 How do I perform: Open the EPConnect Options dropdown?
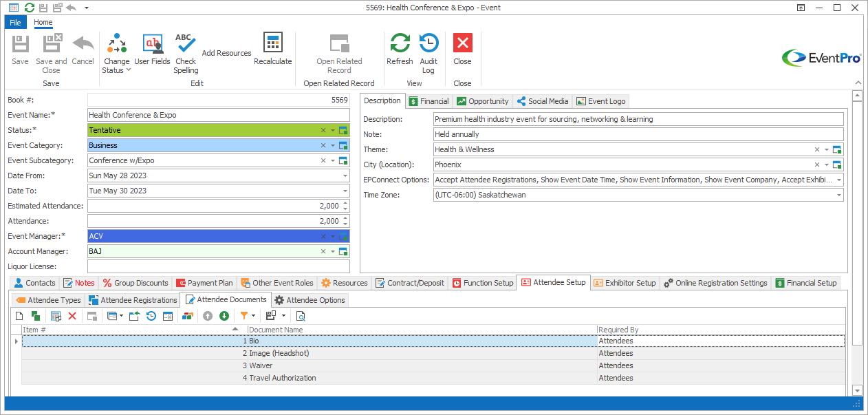[838, 180]
